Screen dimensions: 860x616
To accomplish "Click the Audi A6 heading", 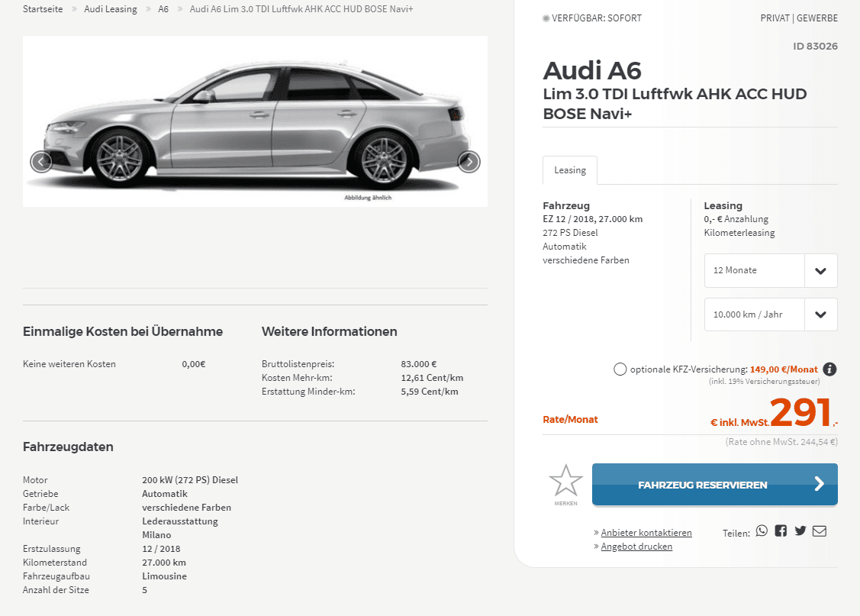I will (x=592, y=71).
